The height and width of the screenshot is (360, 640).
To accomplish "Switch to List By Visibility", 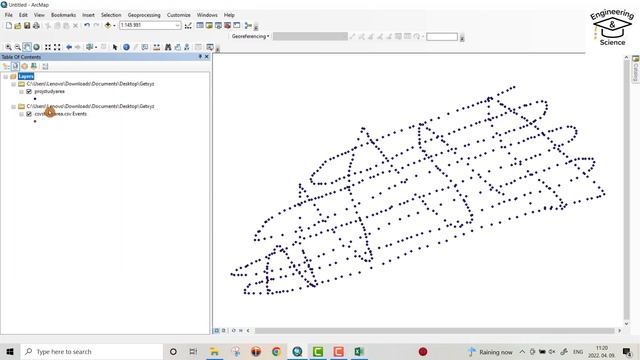I will (x=24, y=66).
